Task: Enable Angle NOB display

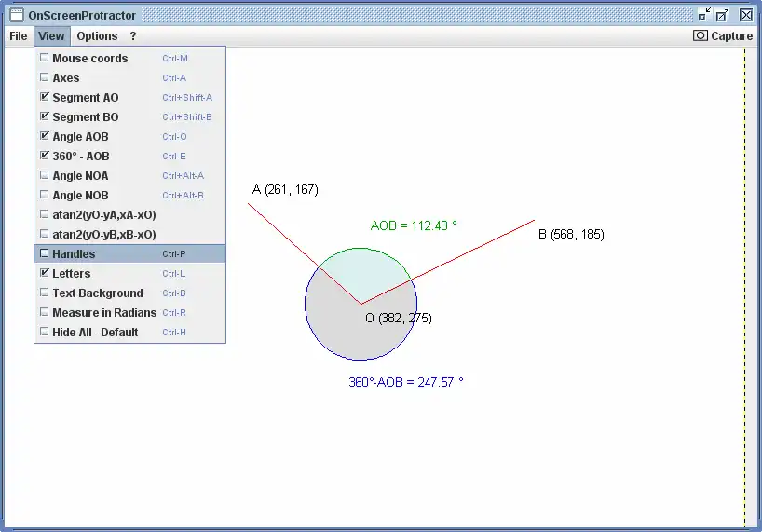Action: pos(44,195)
